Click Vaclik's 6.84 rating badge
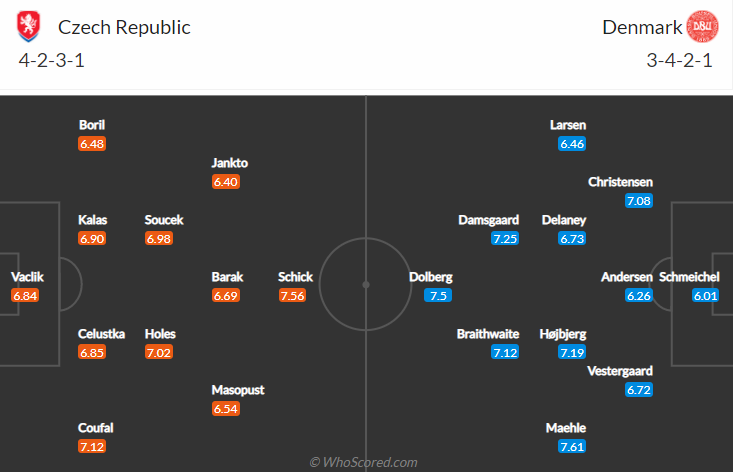The image size is (733, 472). 24,295
